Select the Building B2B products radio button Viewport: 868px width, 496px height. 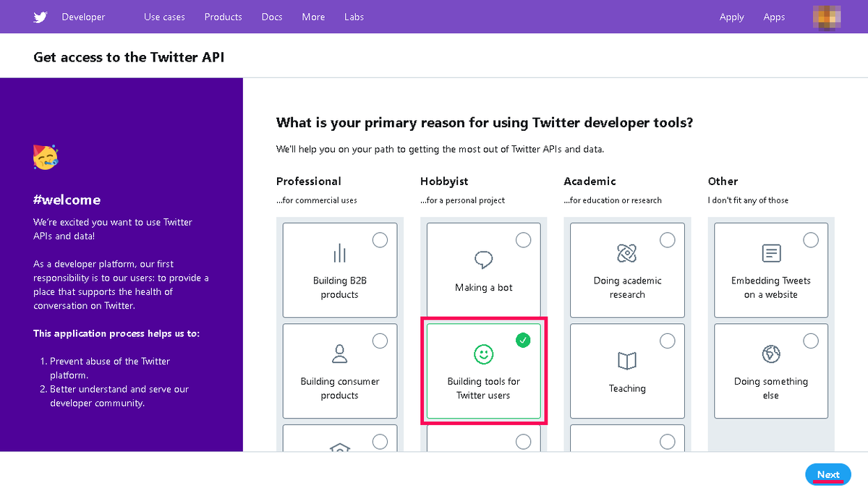point(380,240)
